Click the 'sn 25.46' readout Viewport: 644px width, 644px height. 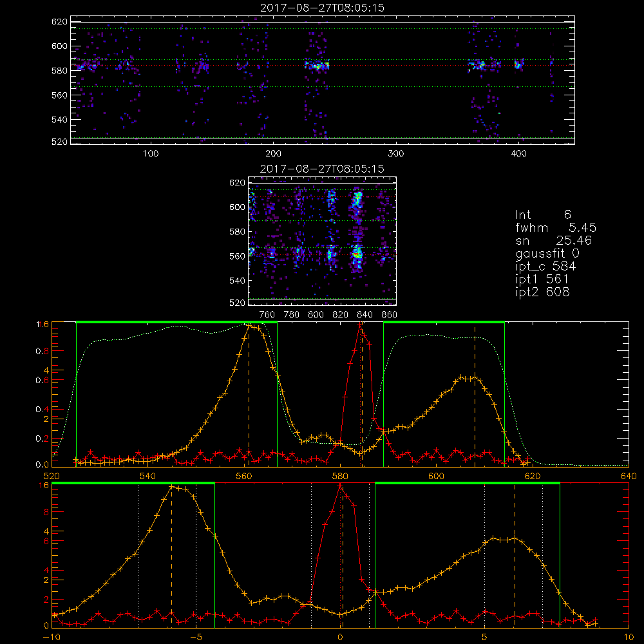554,240
